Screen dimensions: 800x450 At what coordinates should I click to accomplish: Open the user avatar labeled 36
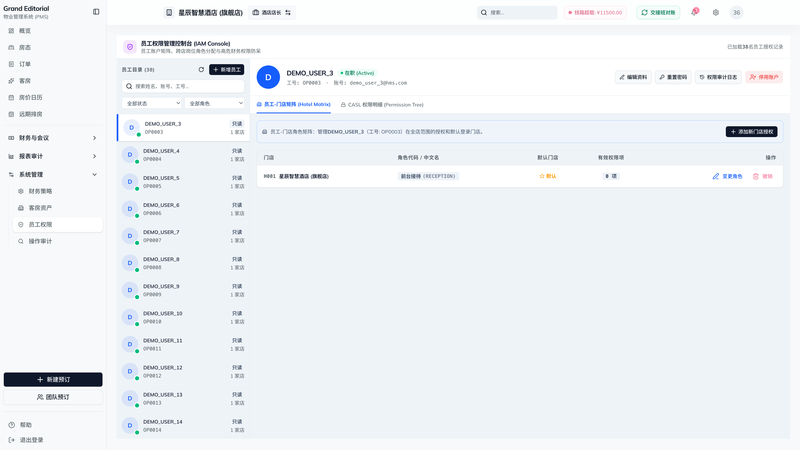[x=736, y=12]
